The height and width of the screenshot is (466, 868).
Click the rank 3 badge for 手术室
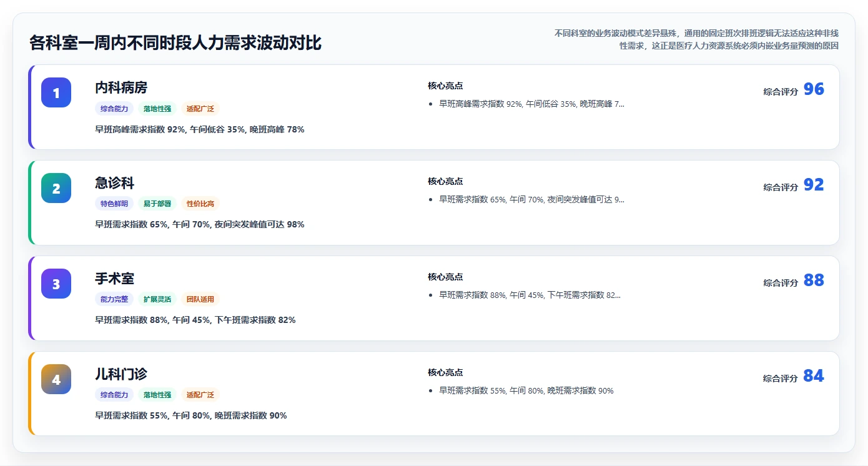point(56,284)
